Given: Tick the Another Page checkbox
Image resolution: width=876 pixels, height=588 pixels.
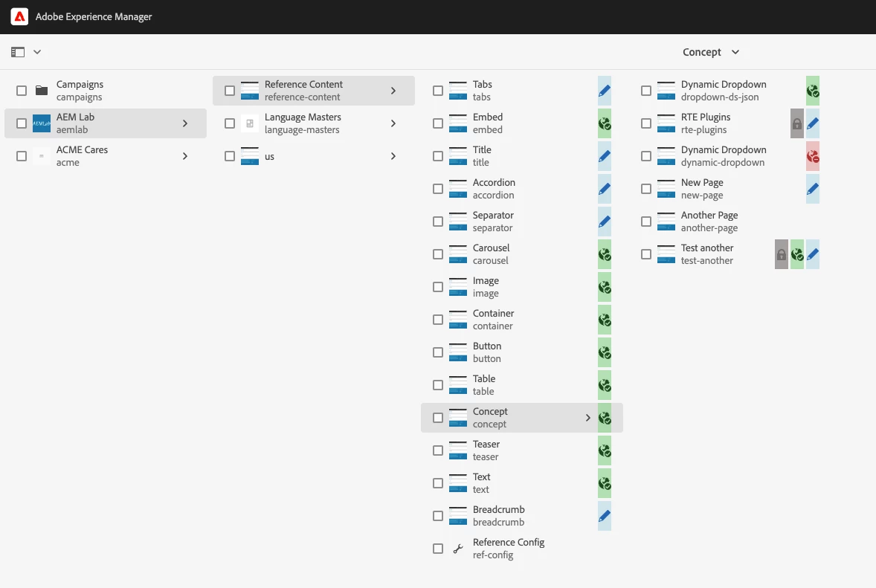Looking at the screenshot, I should coord(646,221).
